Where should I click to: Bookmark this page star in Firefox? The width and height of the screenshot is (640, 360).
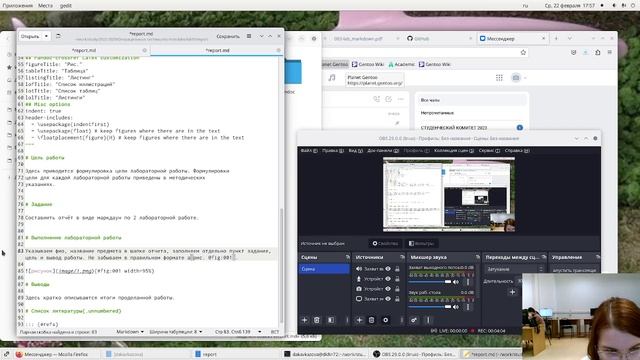[523, 52]
